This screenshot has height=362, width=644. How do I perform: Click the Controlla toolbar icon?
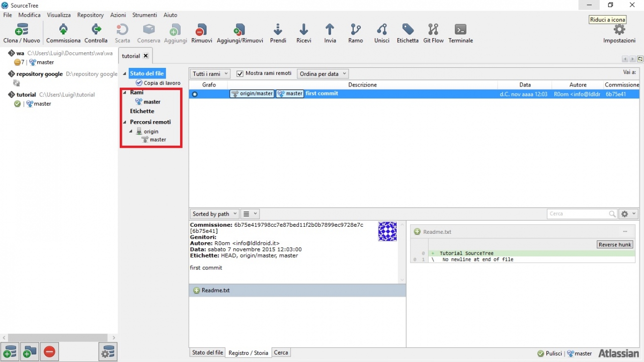tap(96, 30)
